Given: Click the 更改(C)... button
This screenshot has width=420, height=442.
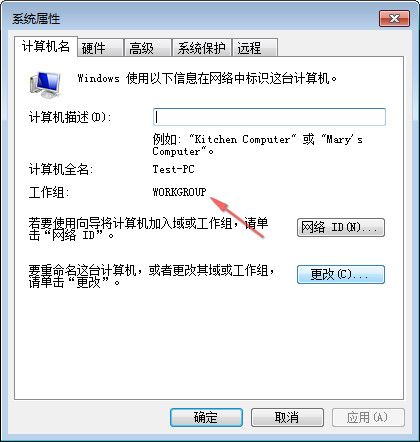Looking at the screenshot, I should pos(341,274).
